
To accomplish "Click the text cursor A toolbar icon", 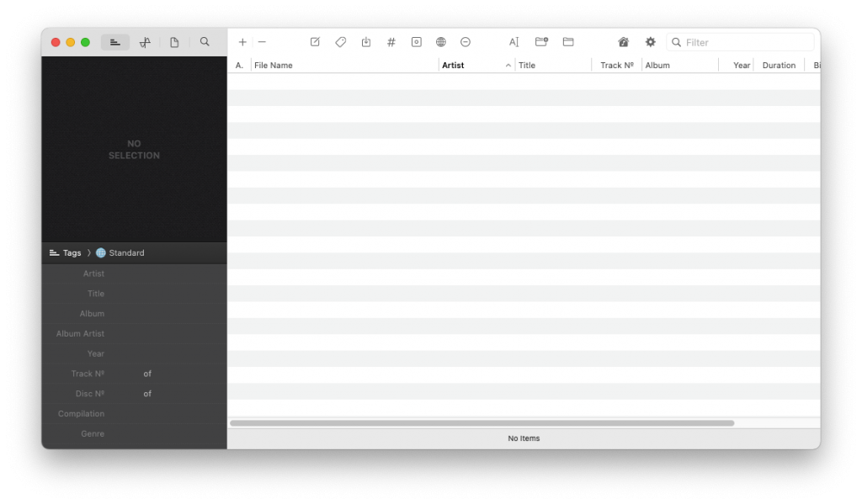I will pyautogui.click(x=514, y=42).
